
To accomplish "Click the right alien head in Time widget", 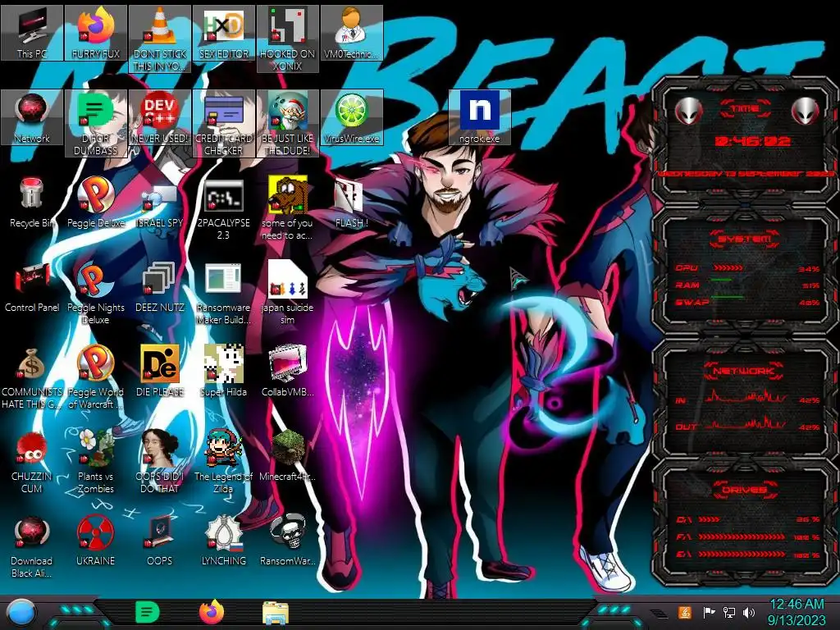I will (806, 112).
